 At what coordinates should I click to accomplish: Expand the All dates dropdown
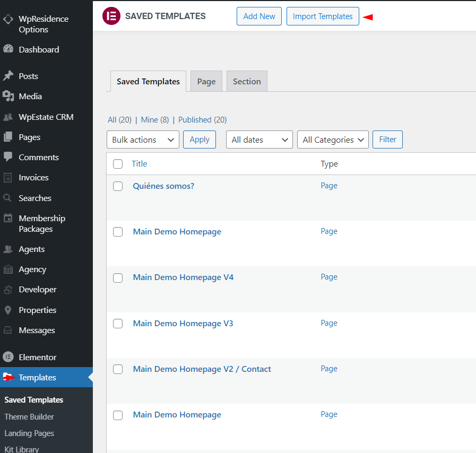(x=259, y=140)
